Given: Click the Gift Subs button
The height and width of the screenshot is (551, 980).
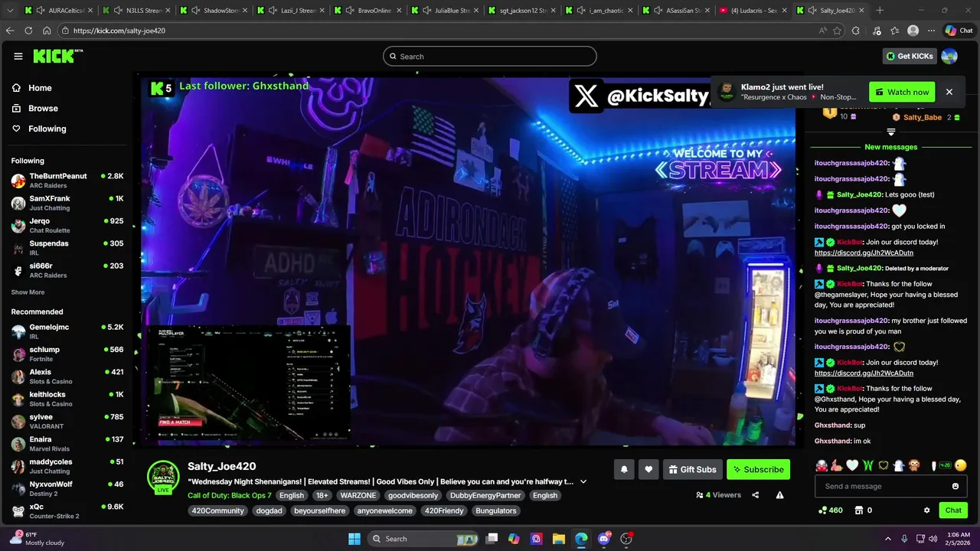Looking at the screenshot, I should point(692,469).
